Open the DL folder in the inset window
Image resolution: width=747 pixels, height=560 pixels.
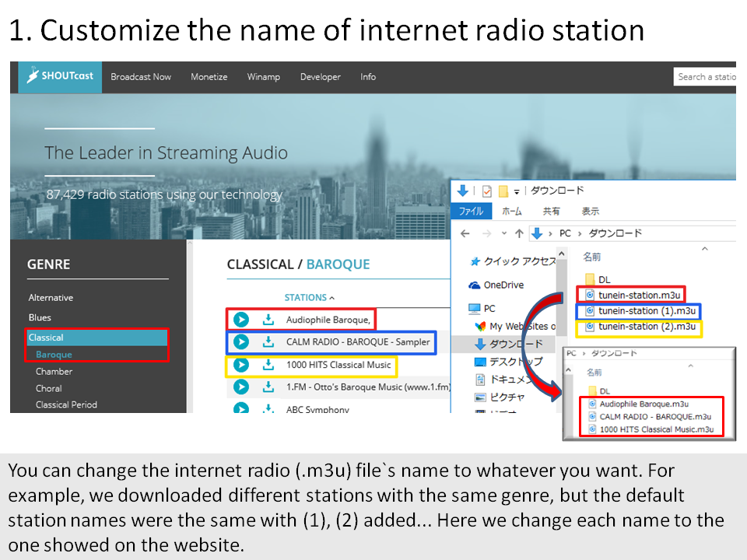pos(599,391)
